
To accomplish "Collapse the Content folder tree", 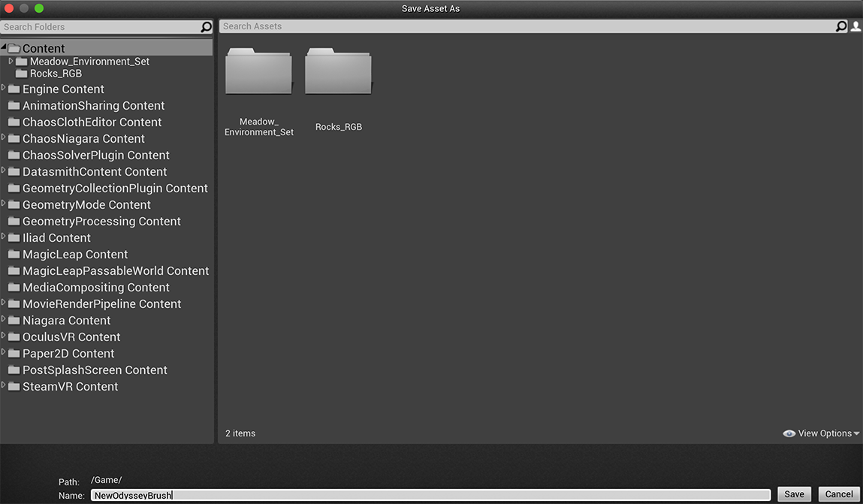I will click(x=3, y=47).
